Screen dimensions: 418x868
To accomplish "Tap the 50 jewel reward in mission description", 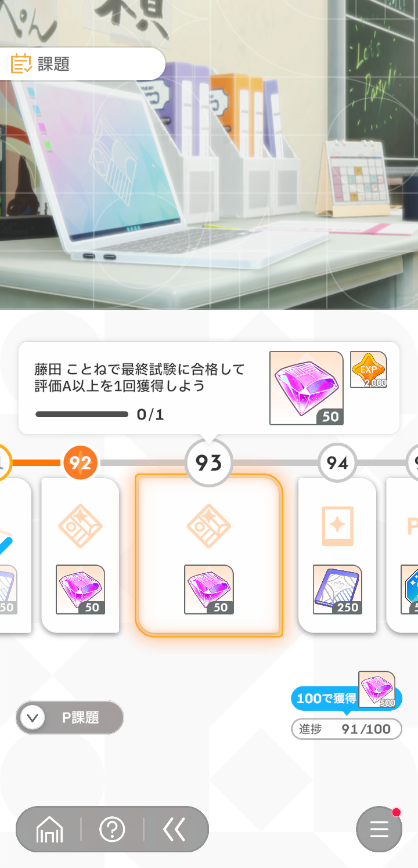I will pos(307,388).
